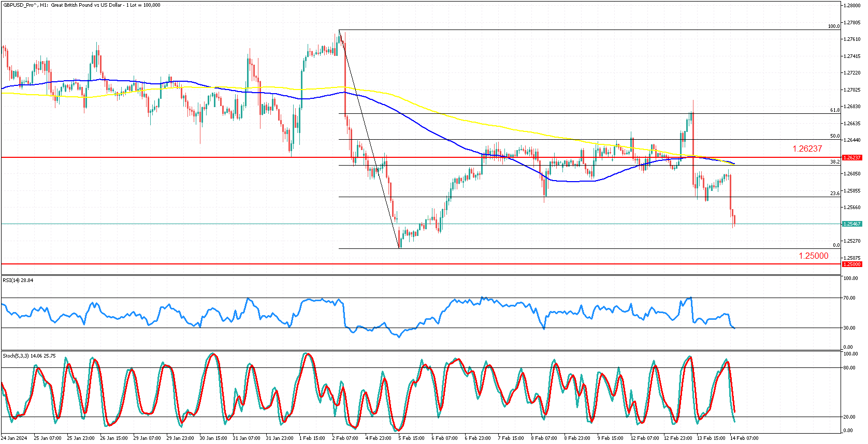Click the 5 Feb 15:00 time label

(x=412, y=438)
